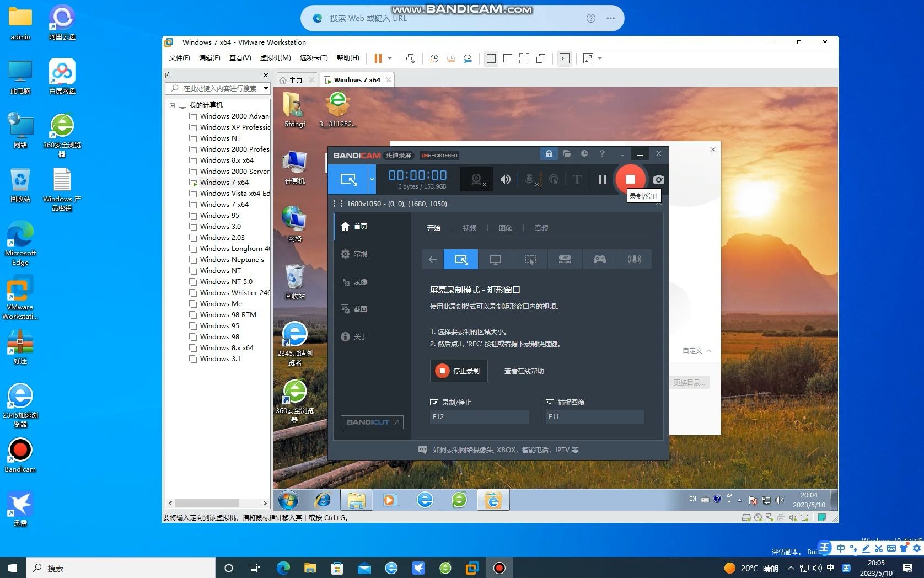Close the VMware library panel
The width and height of the screenshot is (924, 578).
tap(265, 75)
